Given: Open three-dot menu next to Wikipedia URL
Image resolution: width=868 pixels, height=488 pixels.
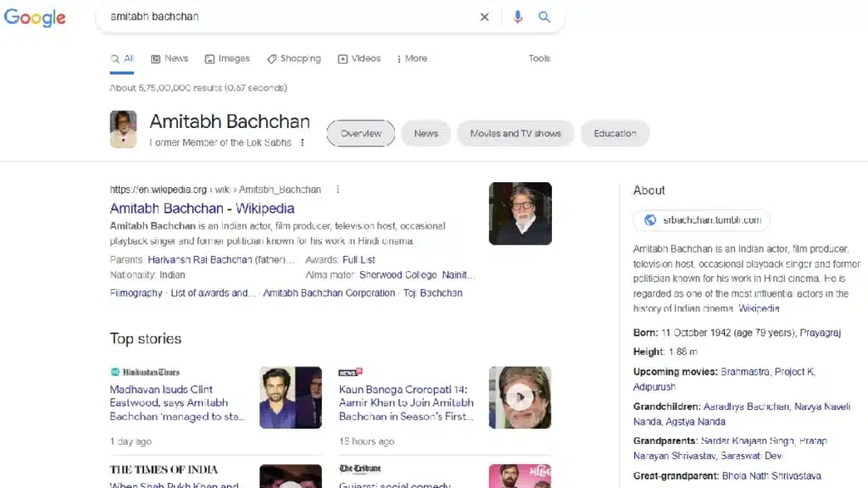Looking at the screenshot, I should (x=337, y=189).
